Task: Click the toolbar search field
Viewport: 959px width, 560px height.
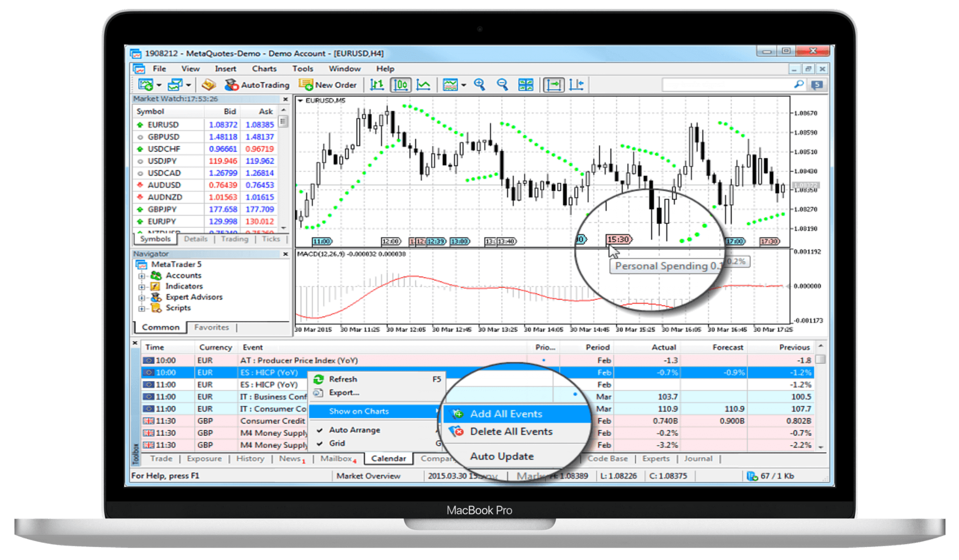Action: click(x=727, y=85)
